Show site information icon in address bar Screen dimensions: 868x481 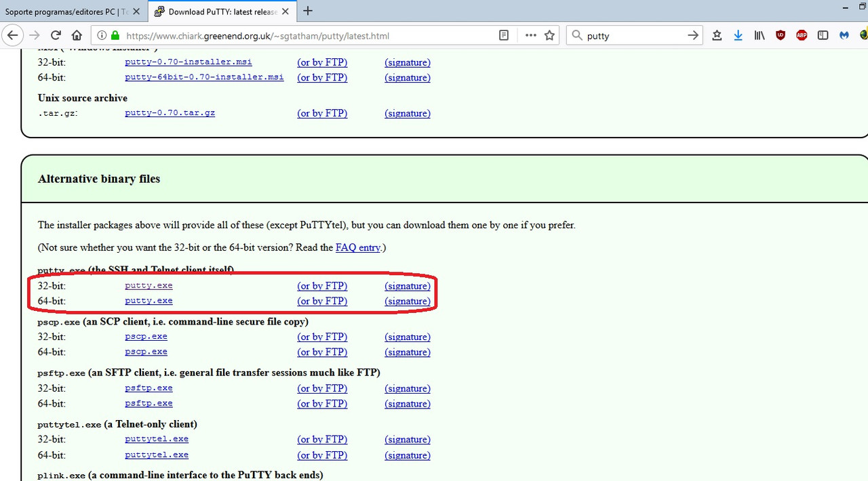pos(102,36)
